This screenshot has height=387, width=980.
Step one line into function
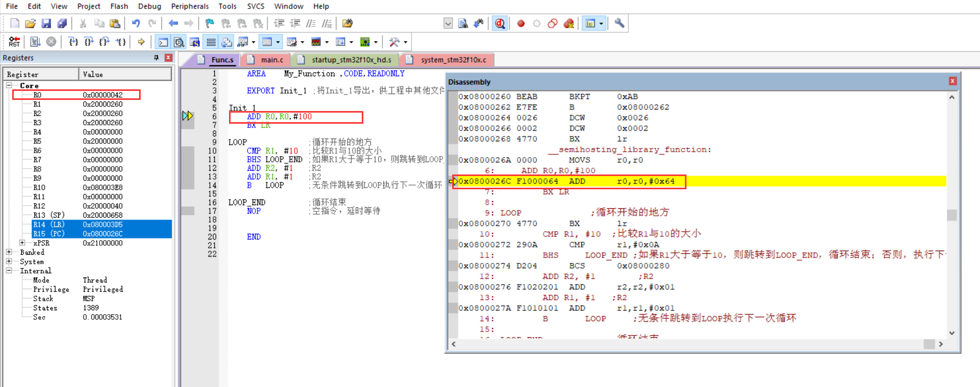(74, 42)
